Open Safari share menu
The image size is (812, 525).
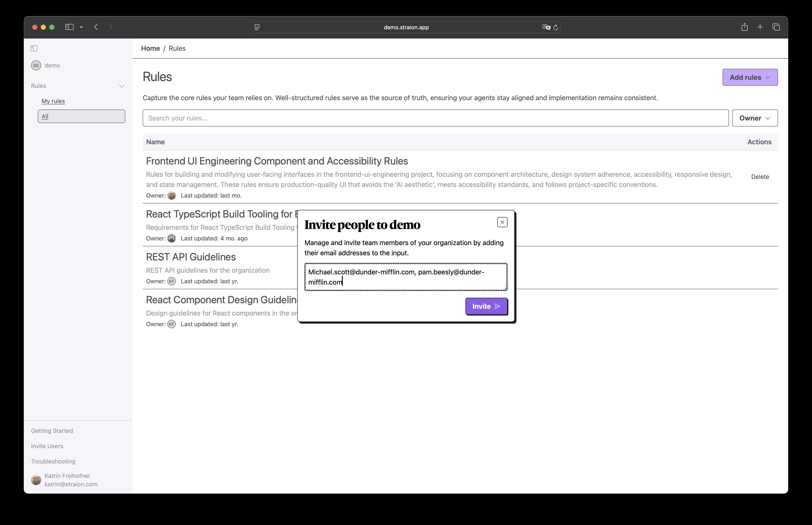(x=744, y=27)
